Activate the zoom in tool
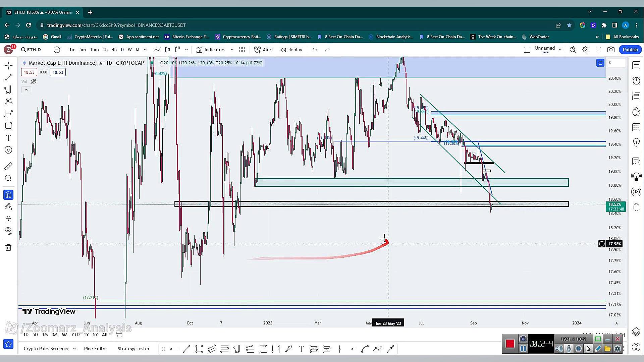This screenshot has width=644, height=362. click(x=8, y=178)
